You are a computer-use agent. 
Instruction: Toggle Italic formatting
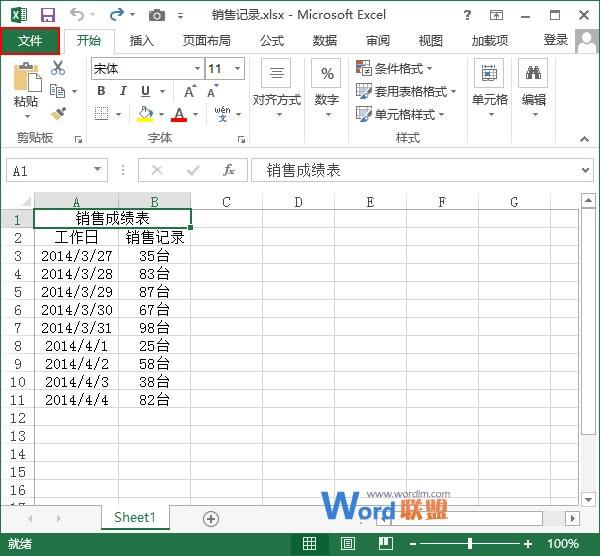coord(123,91)
